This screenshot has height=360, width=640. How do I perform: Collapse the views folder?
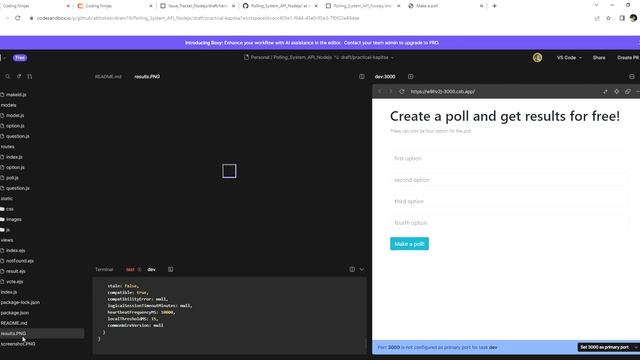coord(7,240)
